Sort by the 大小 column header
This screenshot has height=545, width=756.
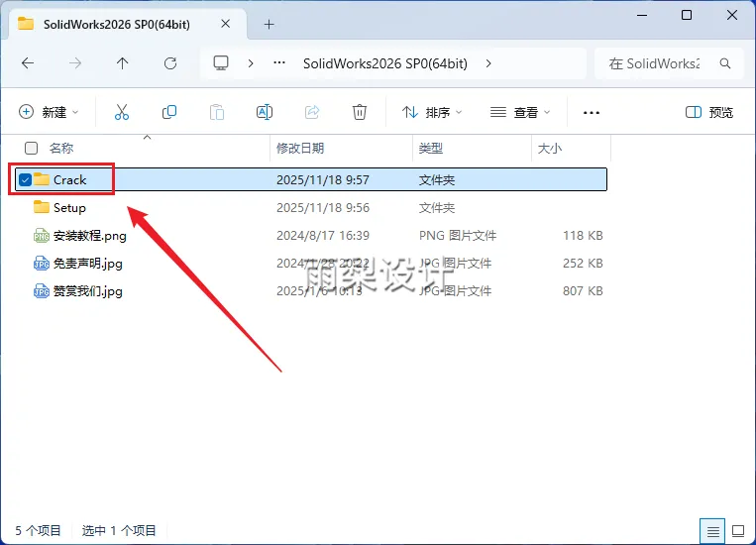[x=550, y=148]
